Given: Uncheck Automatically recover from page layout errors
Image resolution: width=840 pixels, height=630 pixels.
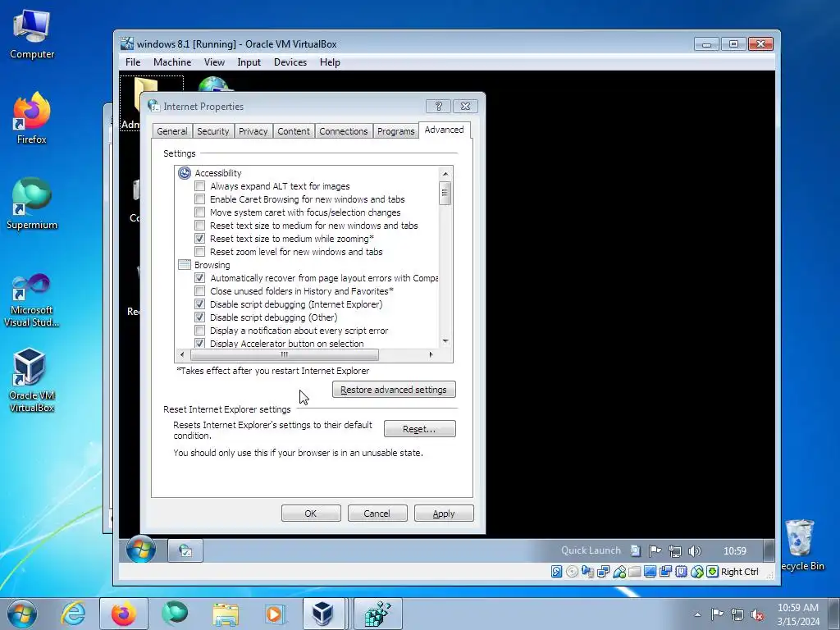Looking at the screenshot, I should 200,278.
